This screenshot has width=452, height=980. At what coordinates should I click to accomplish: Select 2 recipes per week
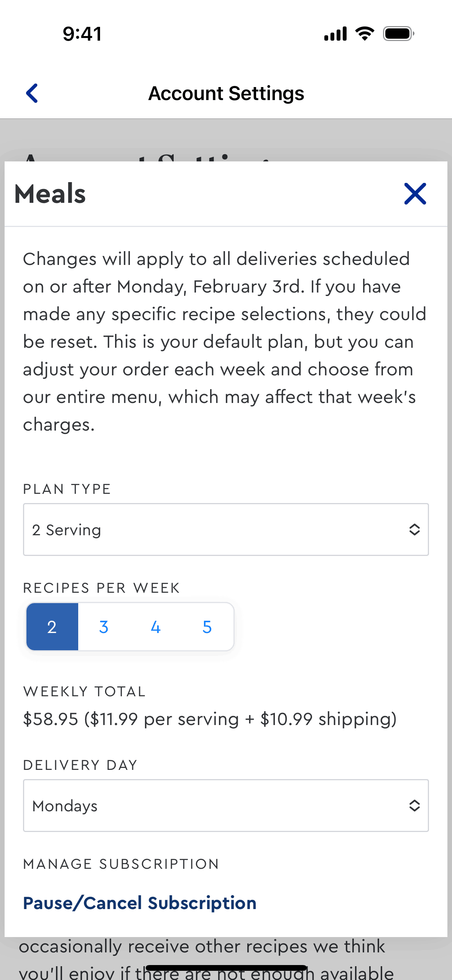(52, 627)
